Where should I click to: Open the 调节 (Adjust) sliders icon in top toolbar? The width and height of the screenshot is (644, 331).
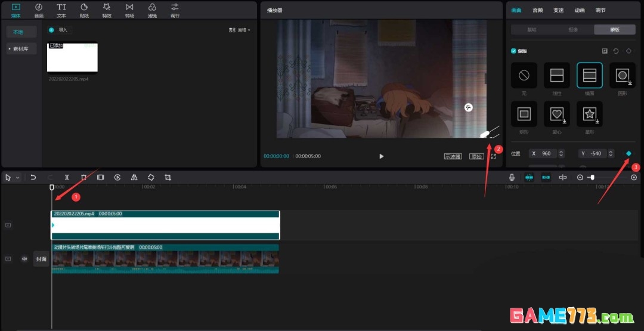[175, 10]
